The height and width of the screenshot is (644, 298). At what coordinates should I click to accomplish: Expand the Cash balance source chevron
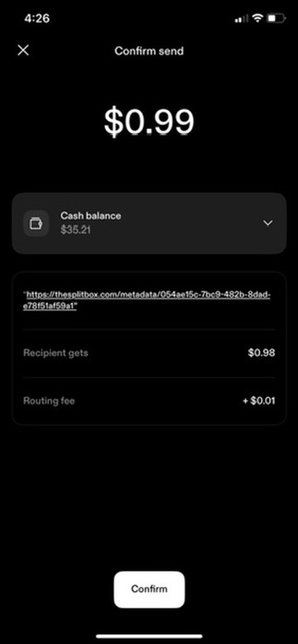tap(267, 223)
